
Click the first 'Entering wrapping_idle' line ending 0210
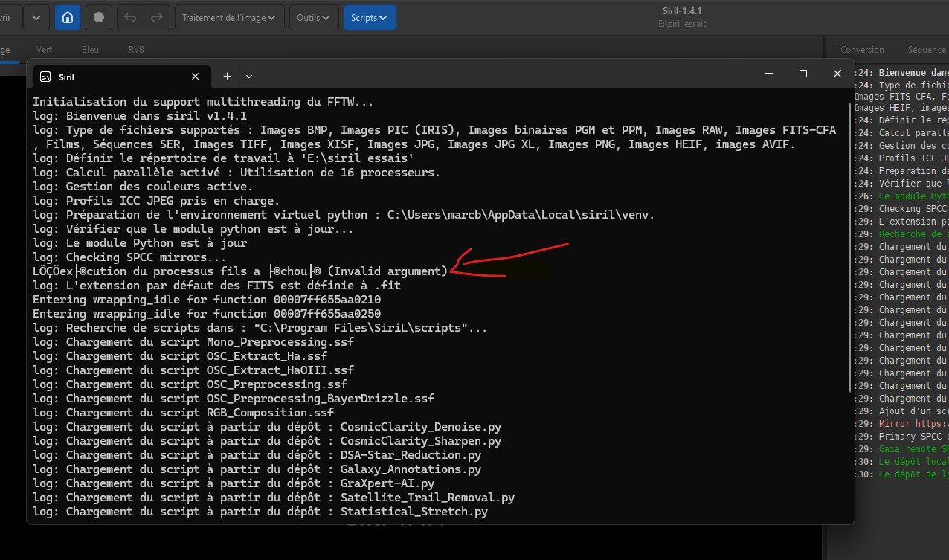pyautogui.click(x=207, y=300)
